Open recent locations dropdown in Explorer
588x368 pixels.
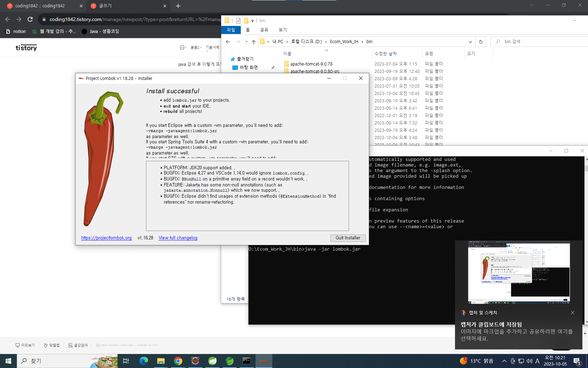(x=246, y=42)
